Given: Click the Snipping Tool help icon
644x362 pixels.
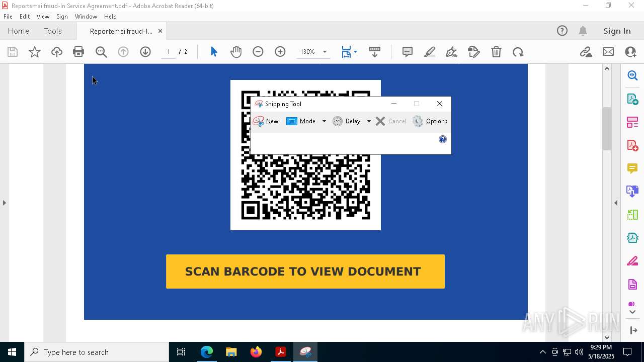Looking at the screenshot, I should 443,139.
